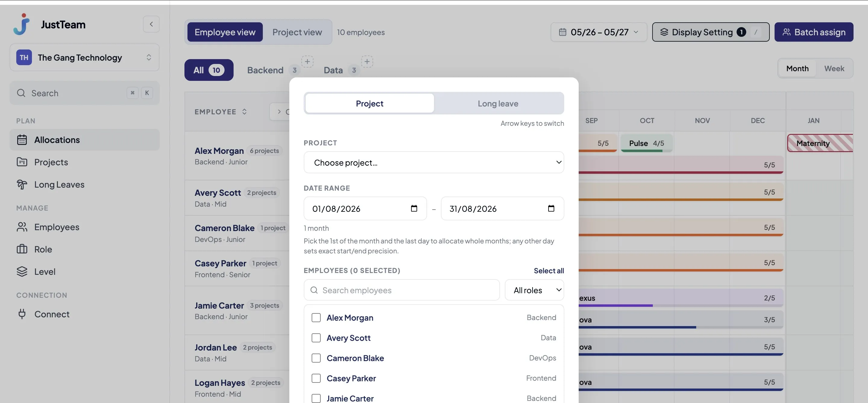Viewport: 868px width, 403px height.
Task: Click the Select all link
Action: pyautogui.click(x=549, y=271)
